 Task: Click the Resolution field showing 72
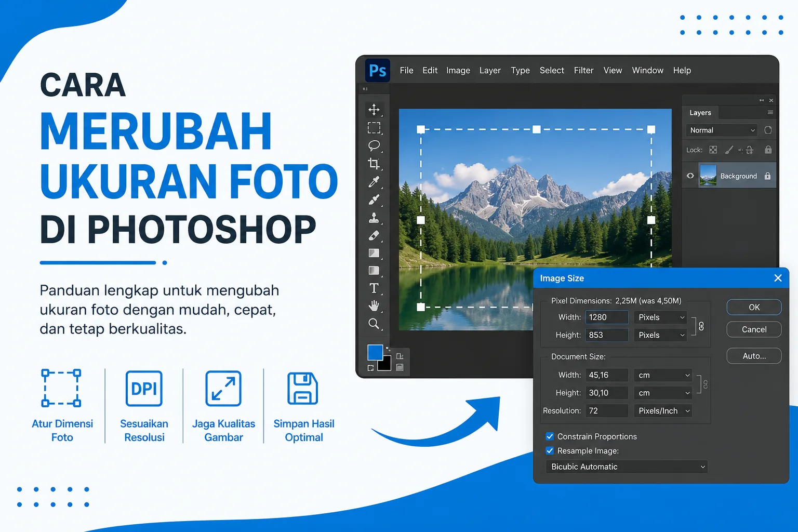coord(607,410)
